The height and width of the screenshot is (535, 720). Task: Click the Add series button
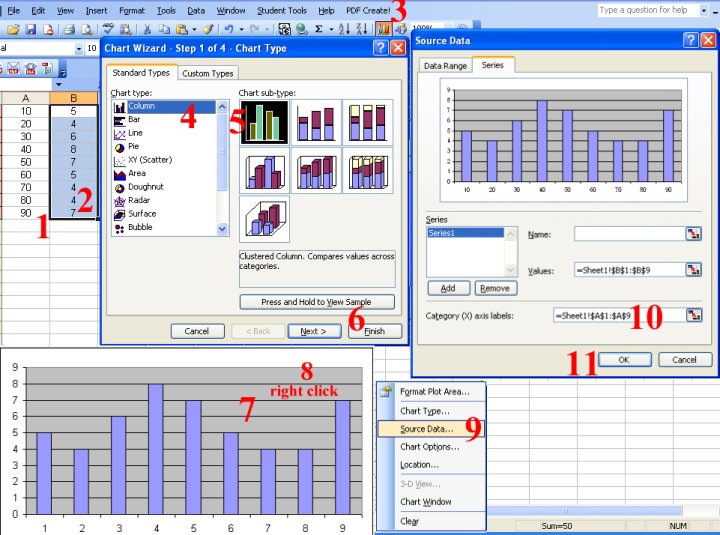pyautogui.click(x=449, y=288)
